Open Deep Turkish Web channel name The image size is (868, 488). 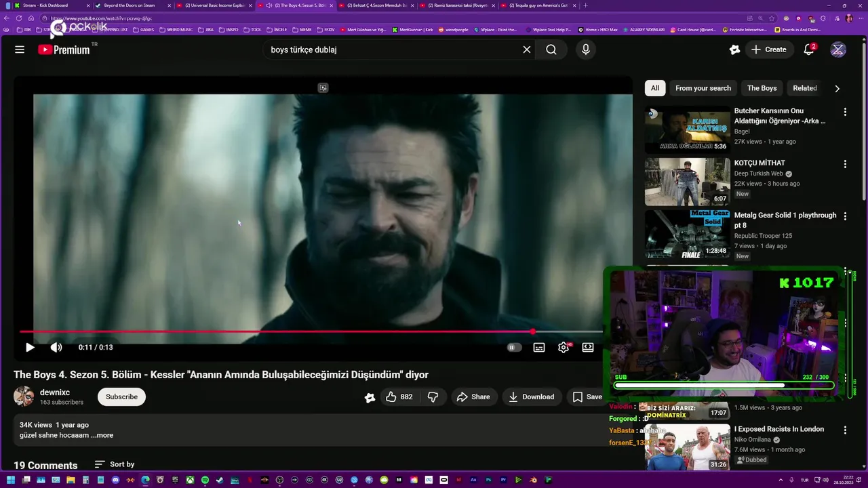[759, 174]
